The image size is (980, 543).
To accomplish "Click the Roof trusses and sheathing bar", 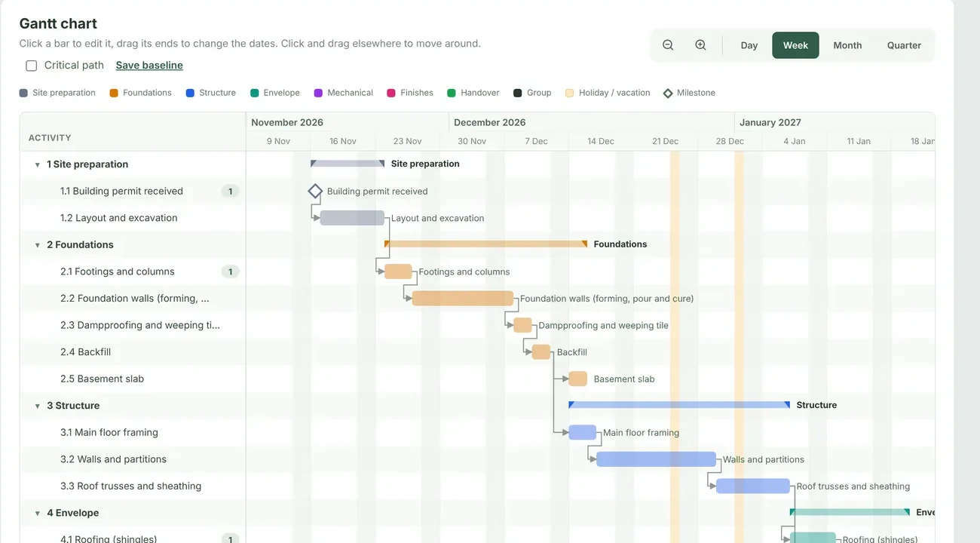I will tap(753, 486).
